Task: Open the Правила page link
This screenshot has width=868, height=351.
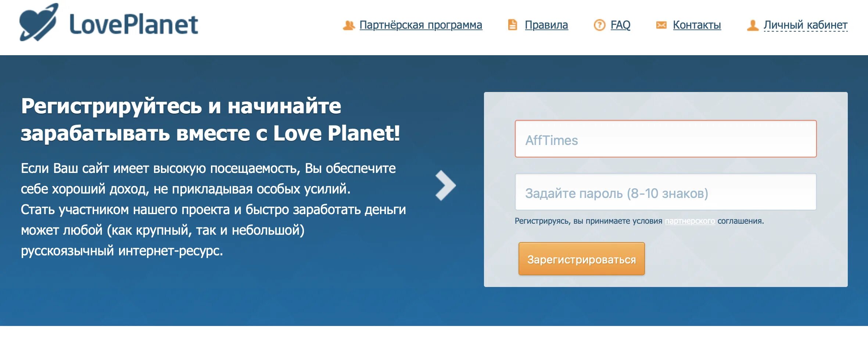Action: coord(546,25)
